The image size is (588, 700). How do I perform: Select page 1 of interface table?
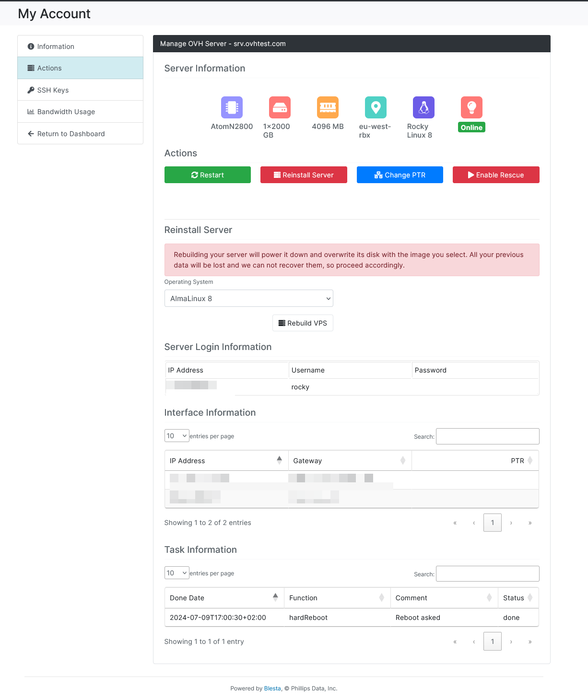[x=493, y=523]
